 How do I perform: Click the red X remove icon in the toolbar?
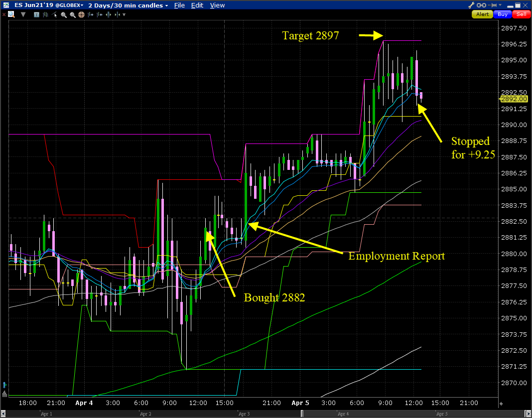[3, 14]
